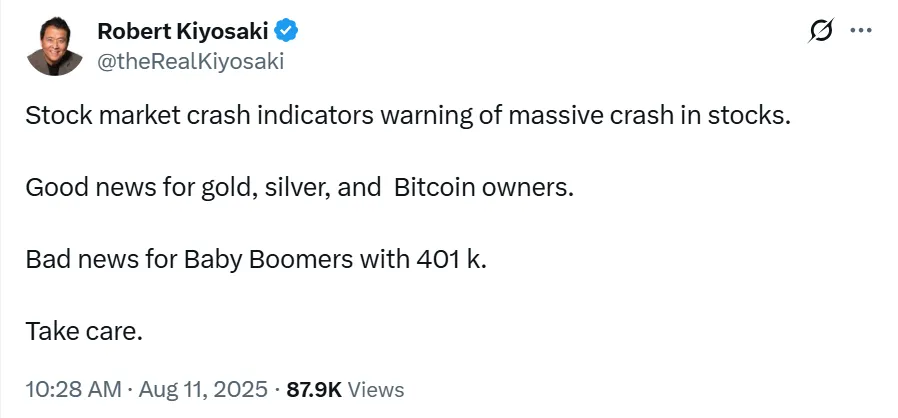Click the 87.9K view count

coord(314,389)
